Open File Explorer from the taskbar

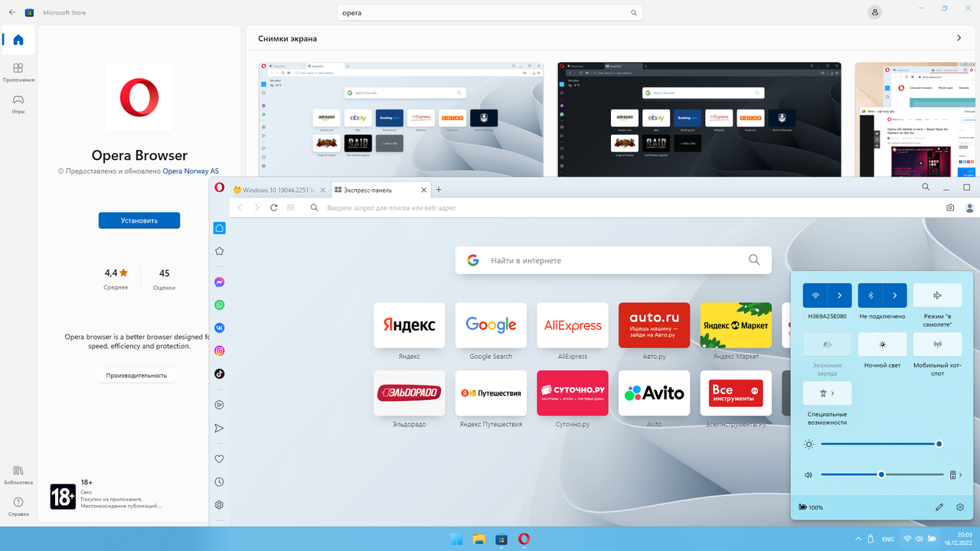(479, 539)
